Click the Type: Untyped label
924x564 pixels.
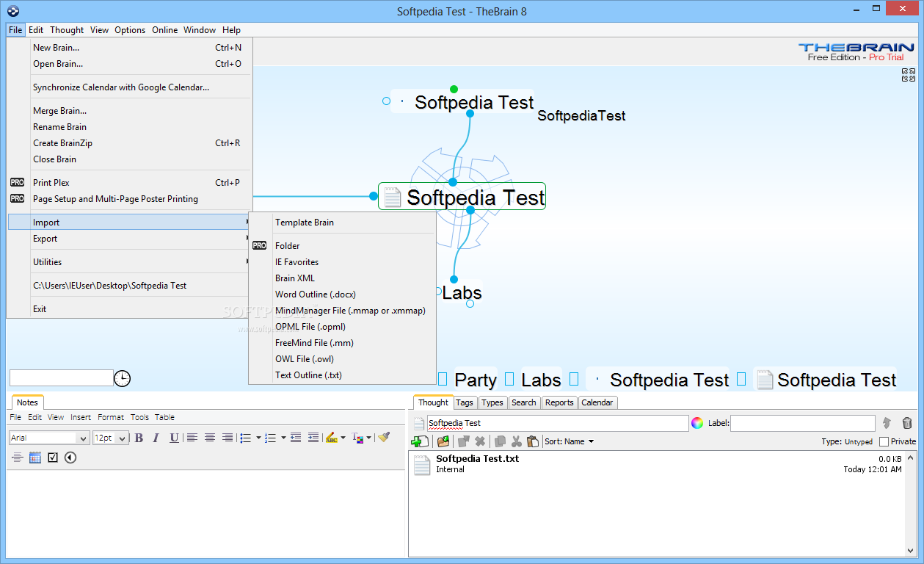tap(847, 441)
